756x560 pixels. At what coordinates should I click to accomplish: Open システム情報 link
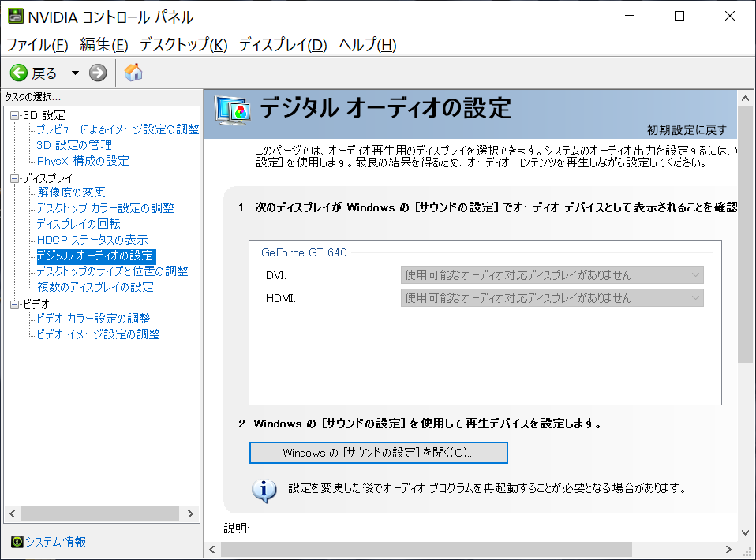[x=55, y=542]
